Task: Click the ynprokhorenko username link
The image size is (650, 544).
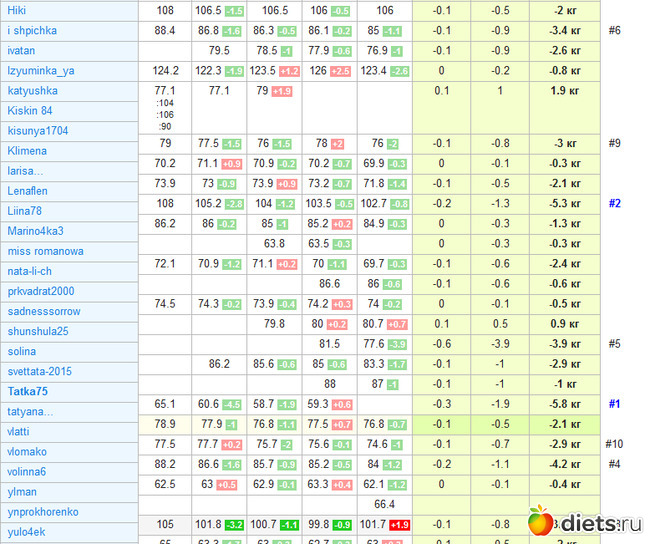Action: [x=43, y=511]
